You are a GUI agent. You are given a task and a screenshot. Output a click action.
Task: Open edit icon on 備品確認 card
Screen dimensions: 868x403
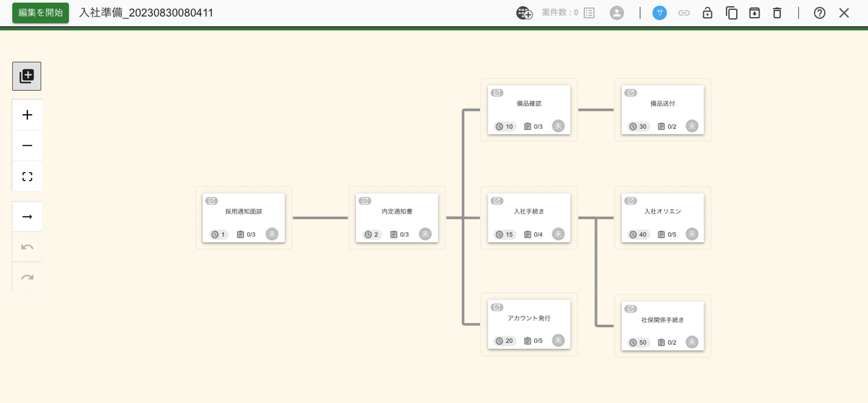[x=497, y=93]
